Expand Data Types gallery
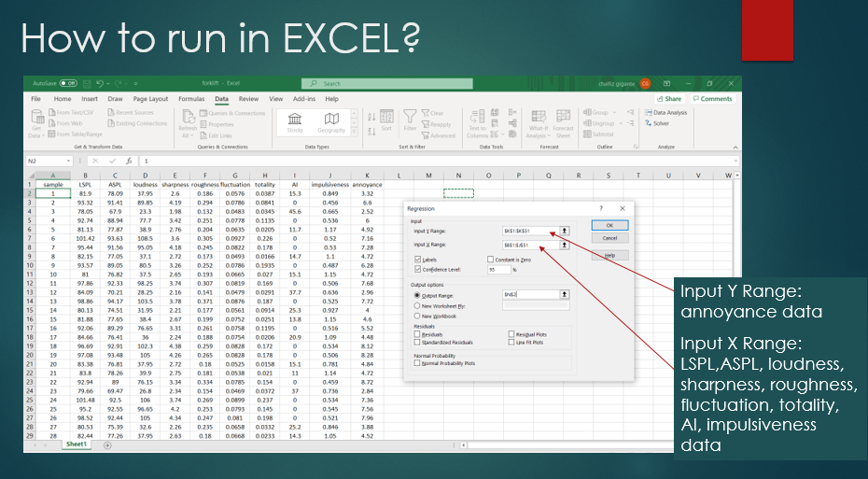 click(x=355, y=133)
